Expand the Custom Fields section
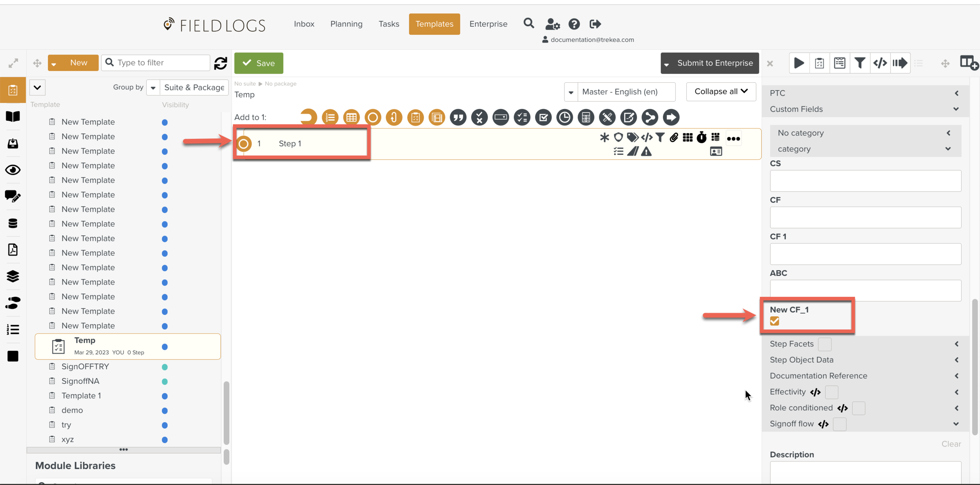 (956, 109)
